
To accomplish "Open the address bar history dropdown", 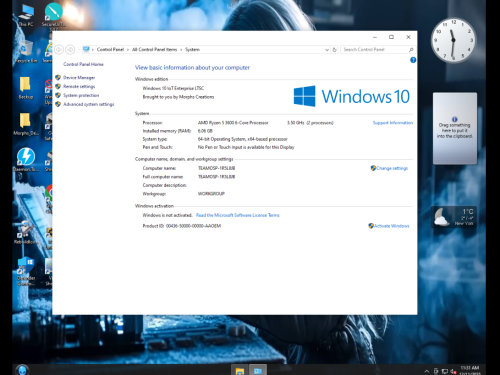I will point(327,50).
